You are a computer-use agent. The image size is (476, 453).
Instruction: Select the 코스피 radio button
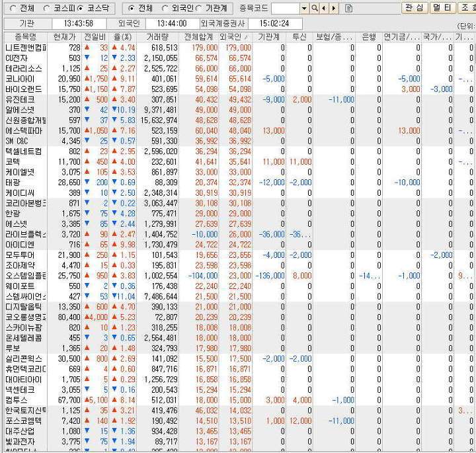(46, 9)
